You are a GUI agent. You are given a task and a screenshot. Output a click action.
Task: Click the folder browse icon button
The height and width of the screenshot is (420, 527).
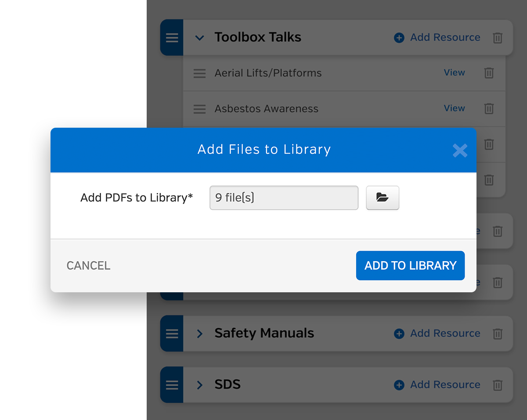pyautogui.click(x=383, y=198)
